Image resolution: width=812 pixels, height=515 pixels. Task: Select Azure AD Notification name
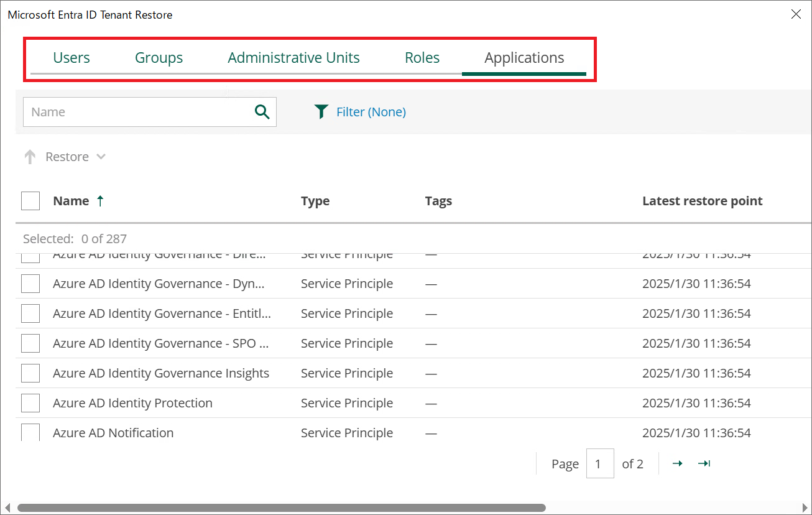[x=113, y=433]
